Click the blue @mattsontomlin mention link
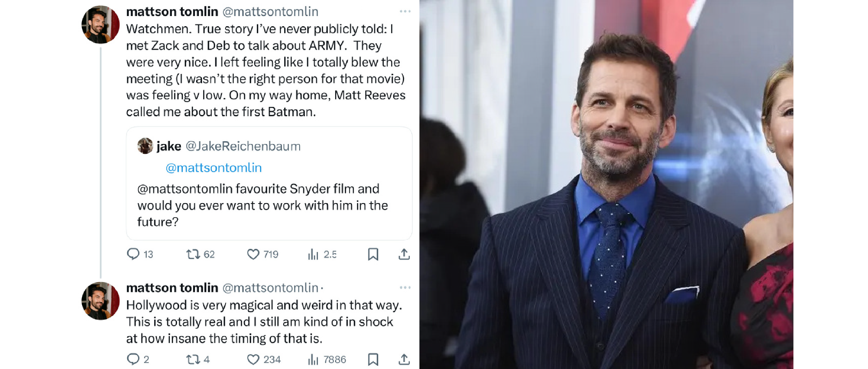 (x=213, y=167)
